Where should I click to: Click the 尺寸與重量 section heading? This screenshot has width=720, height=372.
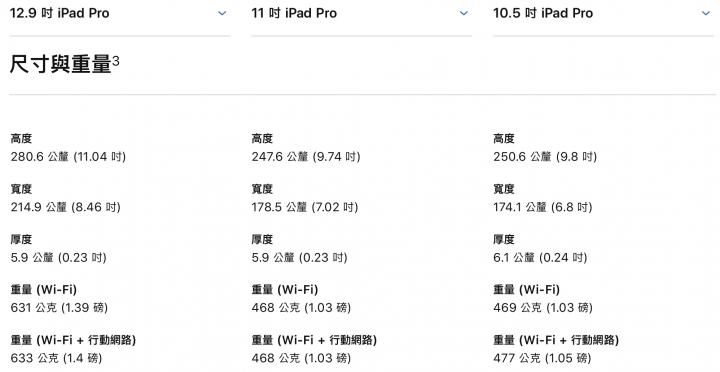click(x=61, y=64)
